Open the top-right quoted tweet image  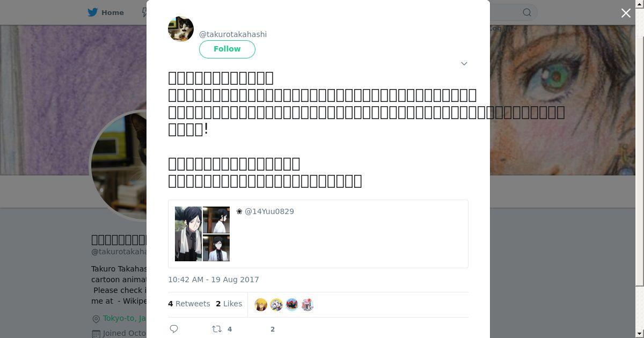[x=216, y=220]
